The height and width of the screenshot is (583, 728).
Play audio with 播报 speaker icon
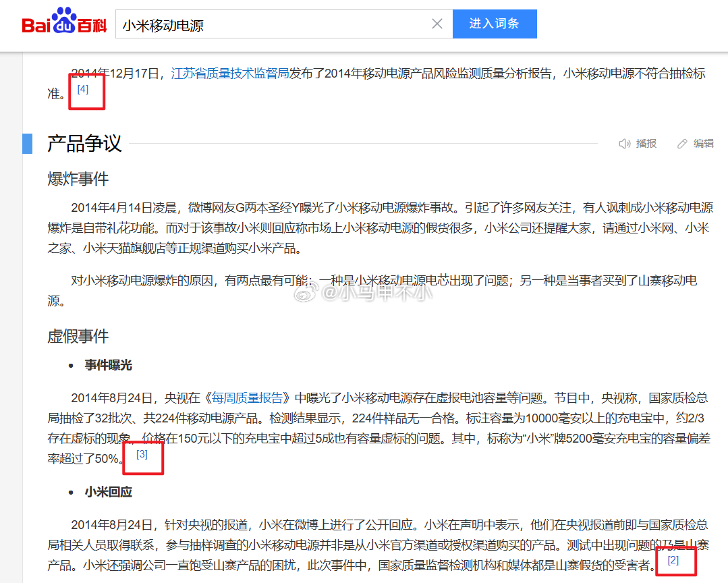(638, 144)
